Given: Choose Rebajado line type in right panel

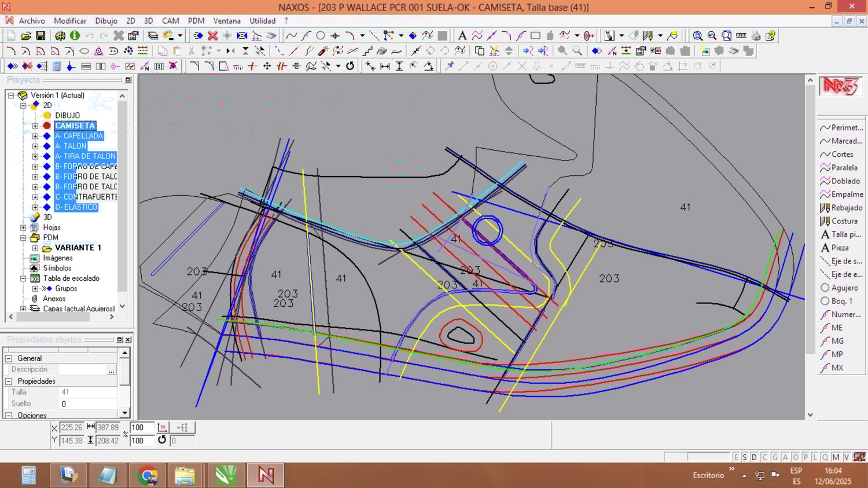Looking at the screenshot, I should [841, 208].
